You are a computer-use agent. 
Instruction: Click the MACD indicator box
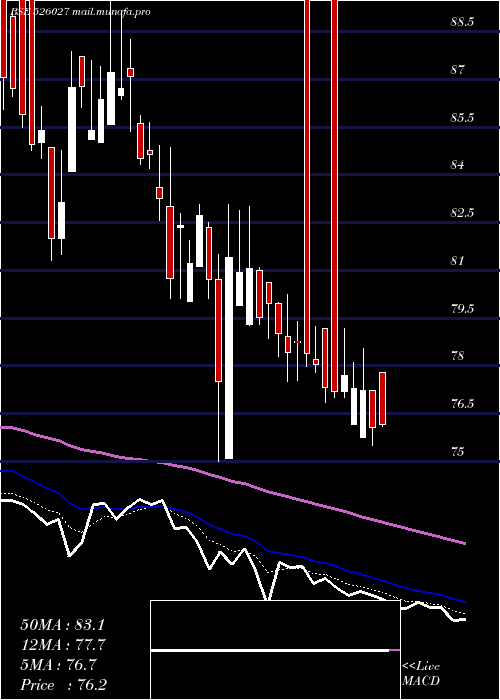(x=275, y=650)
